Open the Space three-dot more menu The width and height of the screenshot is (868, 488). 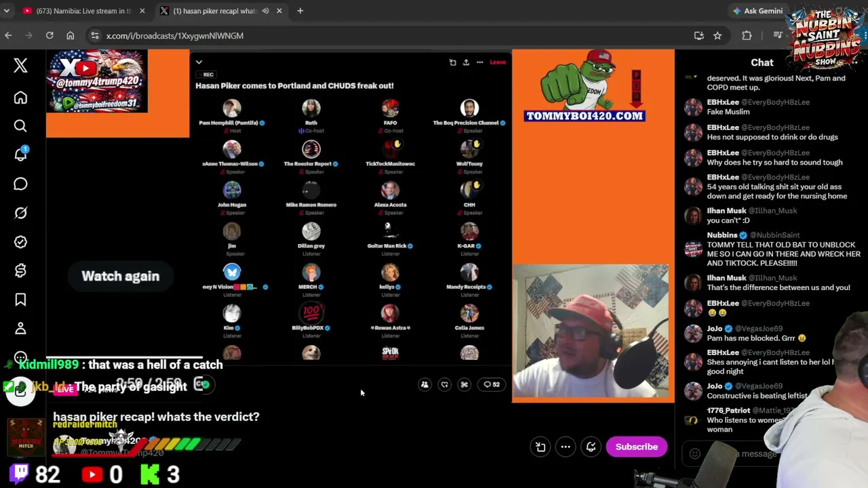click(x=479, y=62)
